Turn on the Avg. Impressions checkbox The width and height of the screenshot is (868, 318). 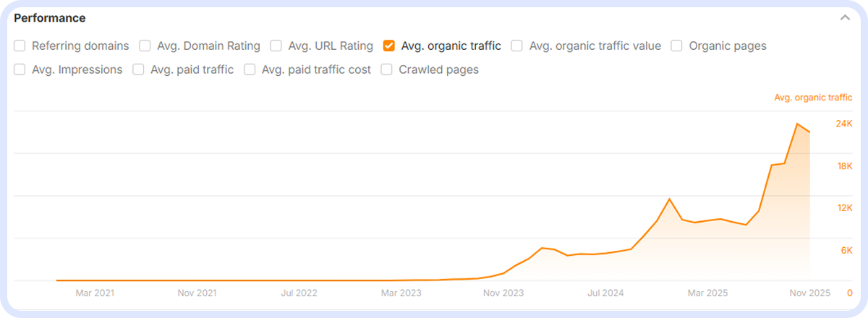(20, 70)
